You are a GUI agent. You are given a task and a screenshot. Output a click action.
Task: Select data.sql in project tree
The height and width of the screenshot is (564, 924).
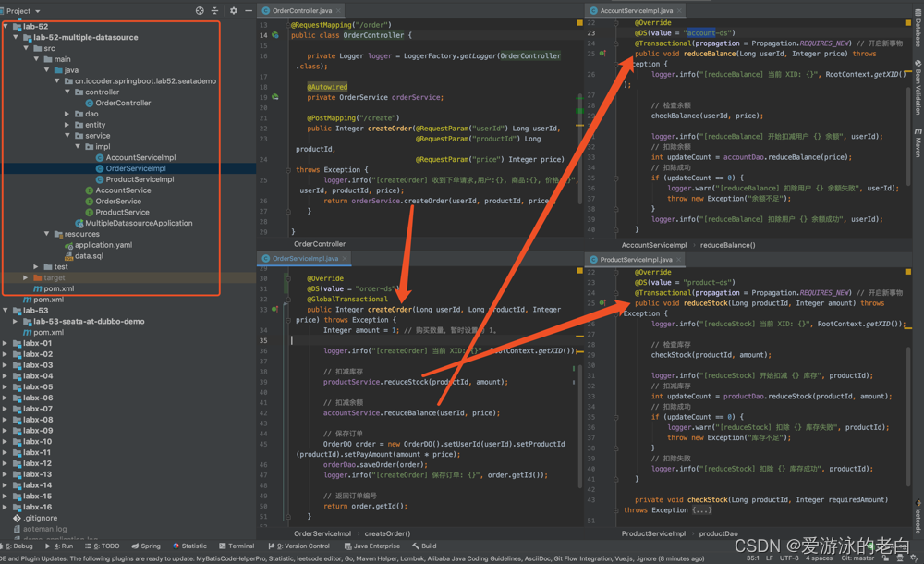point(89,256)
